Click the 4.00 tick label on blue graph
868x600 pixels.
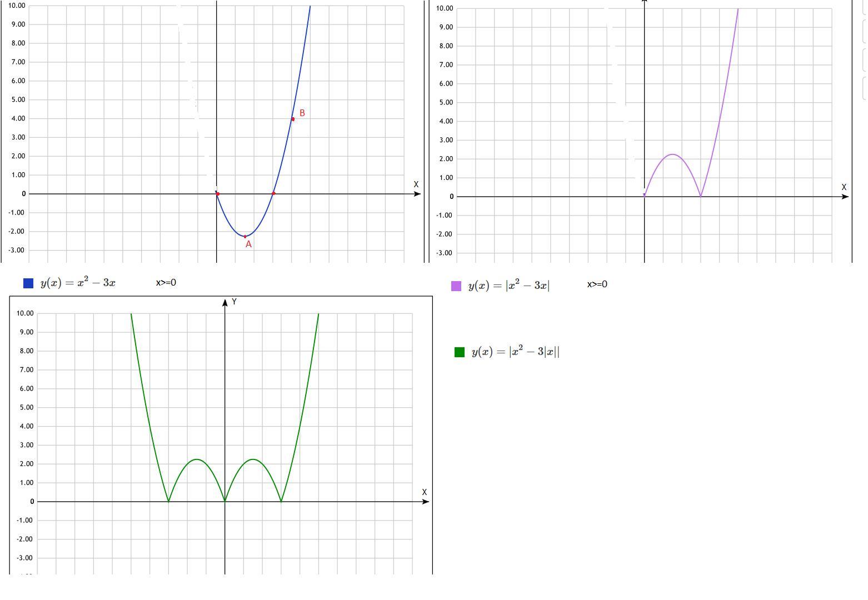pyautogui.click(x=18, y=118)
